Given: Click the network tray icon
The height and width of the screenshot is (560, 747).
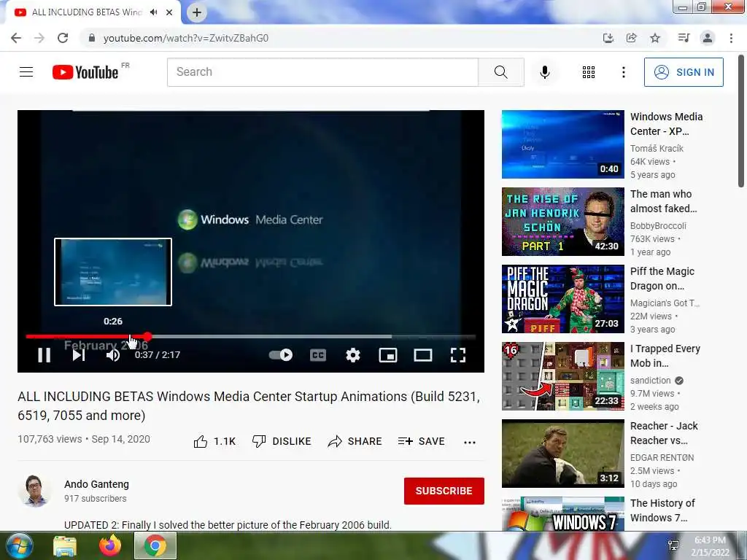Looking at the screenshot, I should pos(673,545).
